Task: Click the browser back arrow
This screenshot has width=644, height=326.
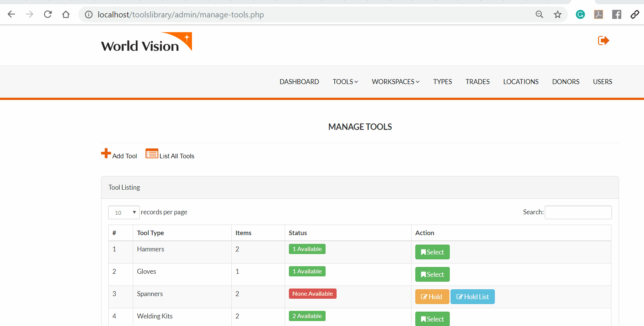Action: click(x=11, y=14)
